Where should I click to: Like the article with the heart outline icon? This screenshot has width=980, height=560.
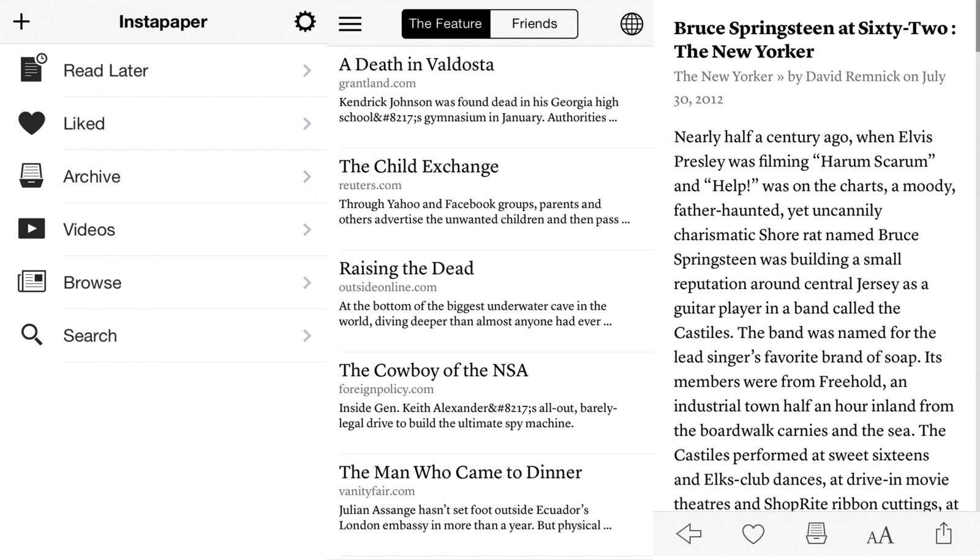pos(753,534)
